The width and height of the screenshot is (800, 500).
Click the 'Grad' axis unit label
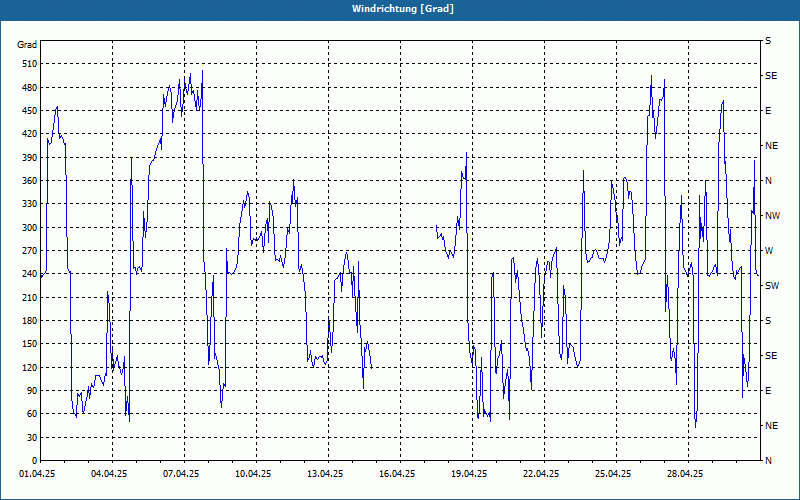point(27,45)
